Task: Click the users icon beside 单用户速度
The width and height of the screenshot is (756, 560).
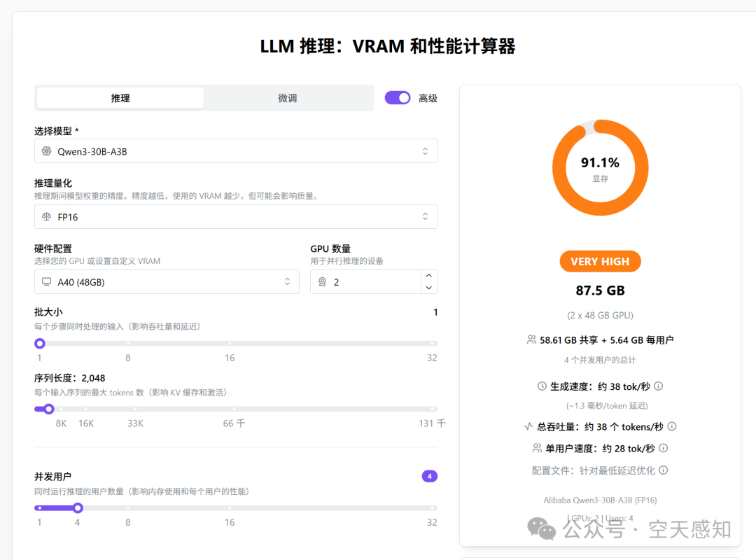Action: point(537,449)
